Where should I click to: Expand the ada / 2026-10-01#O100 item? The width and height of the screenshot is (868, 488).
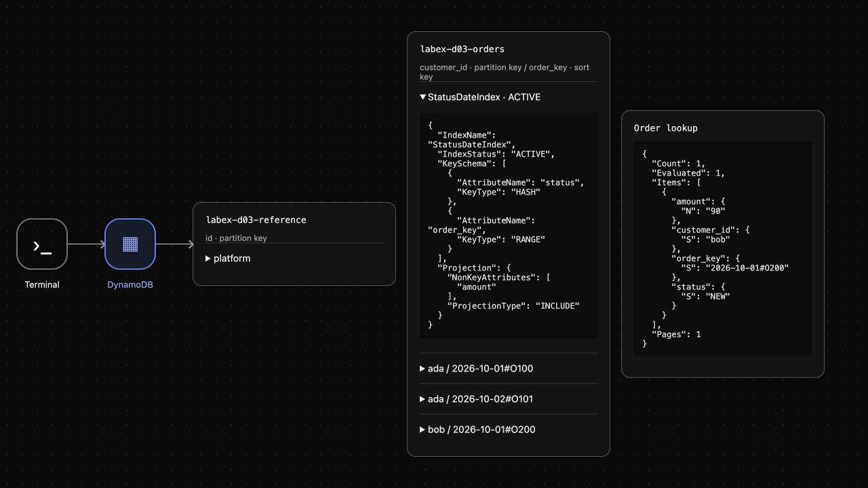tap(509, 369)
